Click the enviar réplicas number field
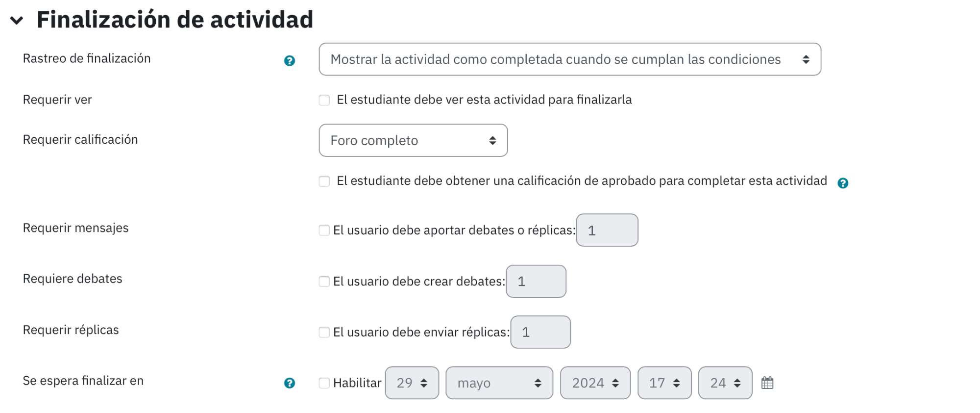980x413 pixels. 540,332
